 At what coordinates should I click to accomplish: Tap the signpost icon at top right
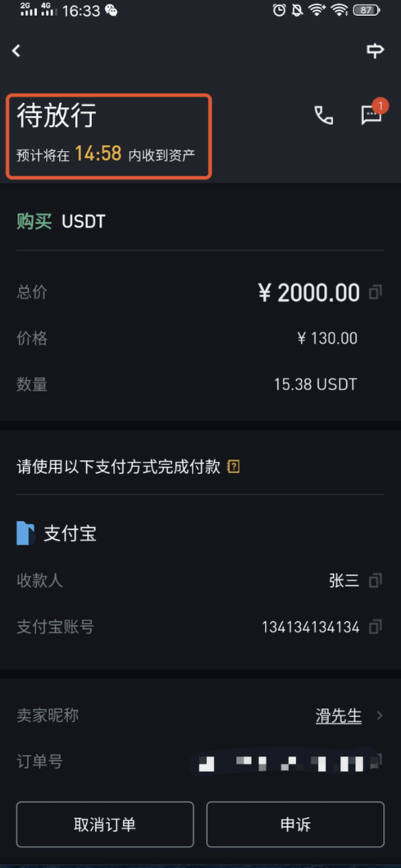pos(375,51)
